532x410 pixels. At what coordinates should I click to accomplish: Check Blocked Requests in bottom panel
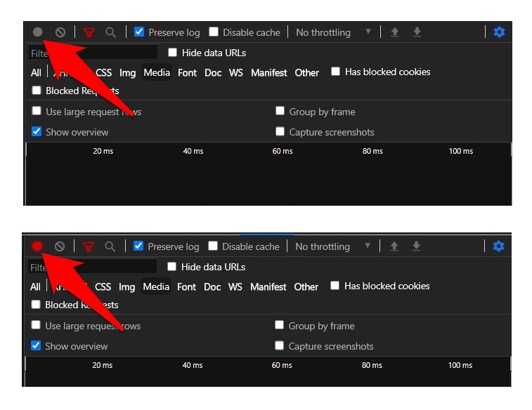click(36, 304)
